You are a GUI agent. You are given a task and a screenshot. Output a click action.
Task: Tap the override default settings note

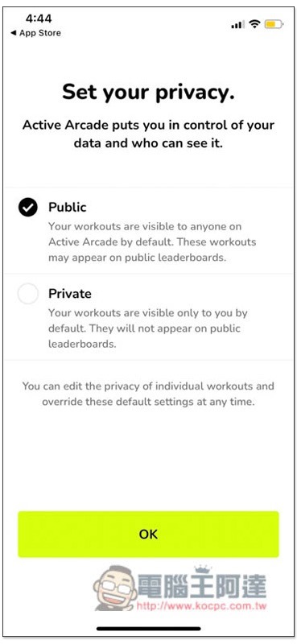[x=148, y=394]
